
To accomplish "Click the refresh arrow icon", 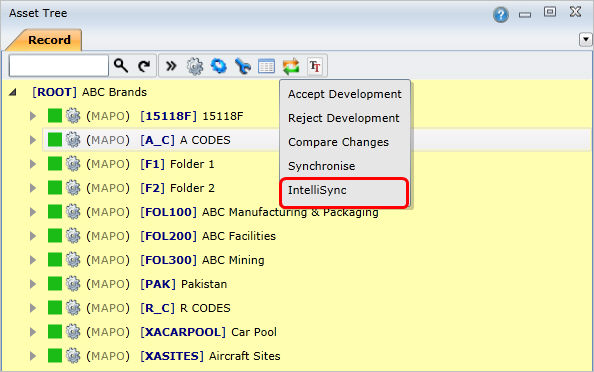I will click(144, 66).
